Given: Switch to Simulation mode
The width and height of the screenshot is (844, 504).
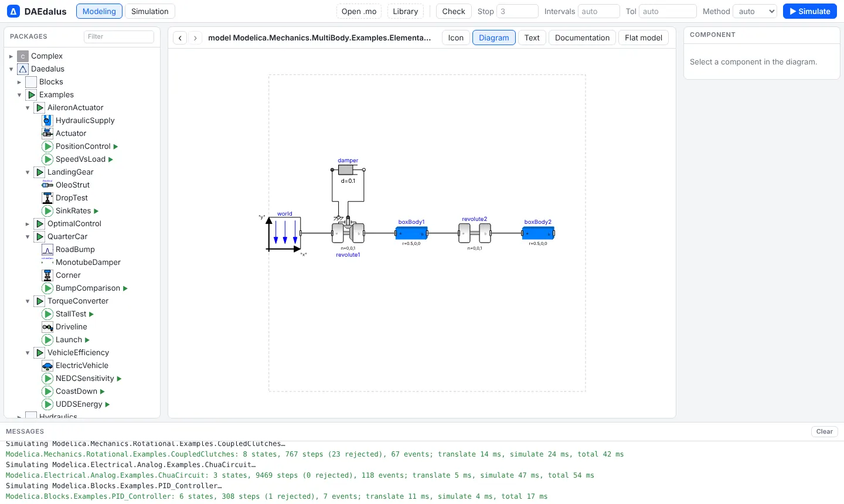Looking at the screenshot, I should [x=150, y=11].
